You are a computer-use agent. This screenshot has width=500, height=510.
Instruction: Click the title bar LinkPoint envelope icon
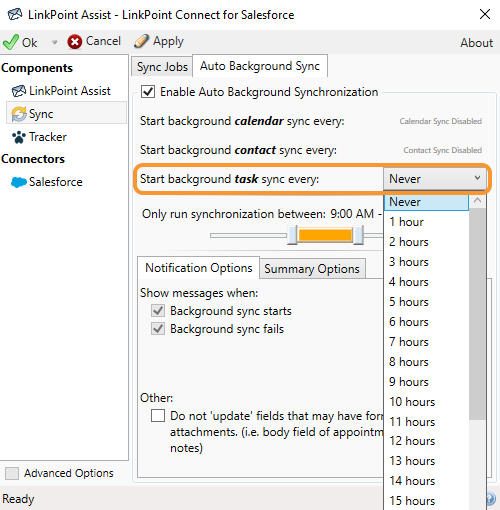click(x=15, y=14)
